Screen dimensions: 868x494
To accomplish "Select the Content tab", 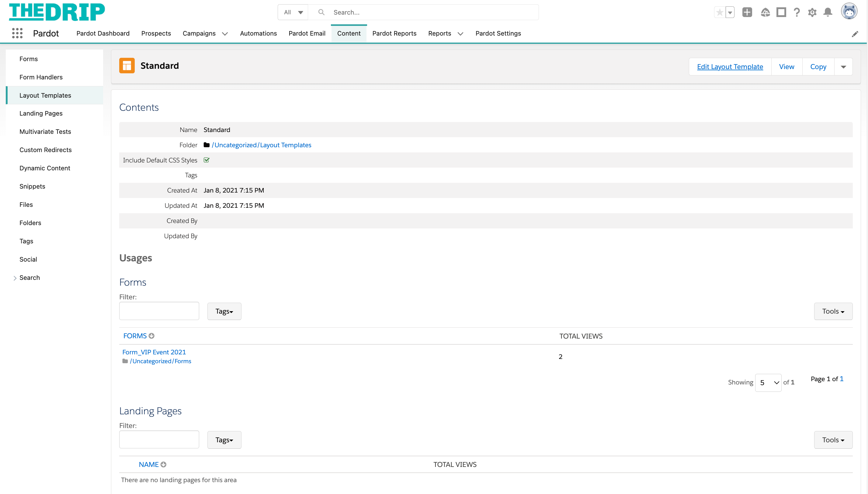I will pyautogui.click(x=349, y=33).
